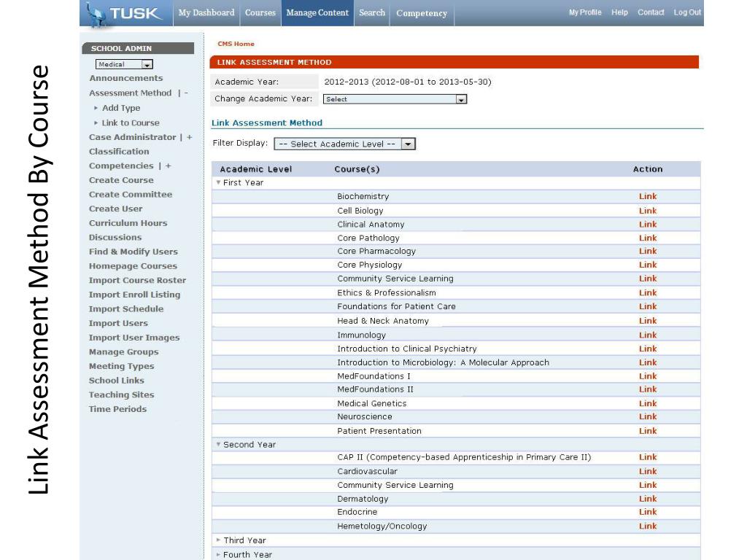Viewport: 747px width, 560px height.
Task: Click Log Out
Action: pyautogui.click(x=687, y=12)
